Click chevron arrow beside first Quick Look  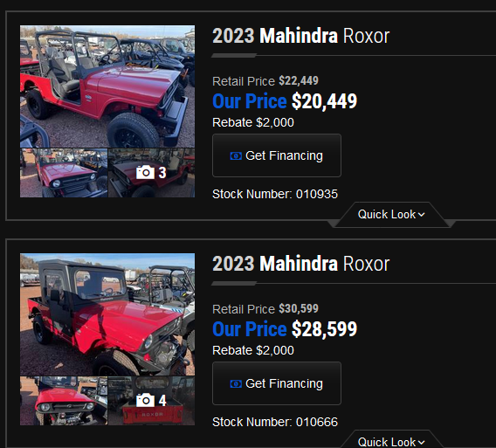[x=422, y=215]
